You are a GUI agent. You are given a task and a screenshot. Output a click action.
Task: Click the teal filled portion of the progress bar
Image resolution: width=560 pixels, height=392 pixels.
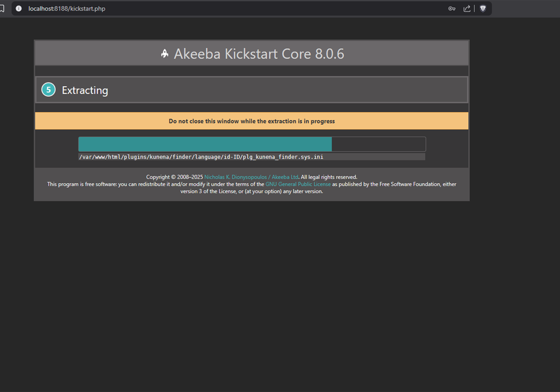point(204,144)
